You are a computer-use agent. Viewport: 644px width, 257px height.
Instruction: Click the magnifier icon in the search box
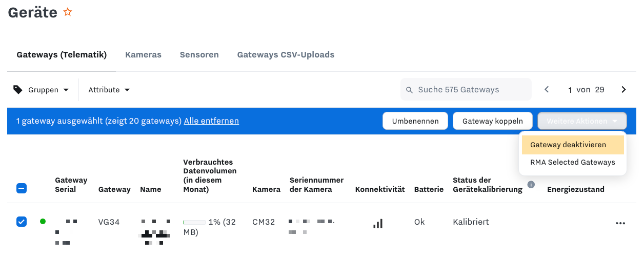coord(409,90)
